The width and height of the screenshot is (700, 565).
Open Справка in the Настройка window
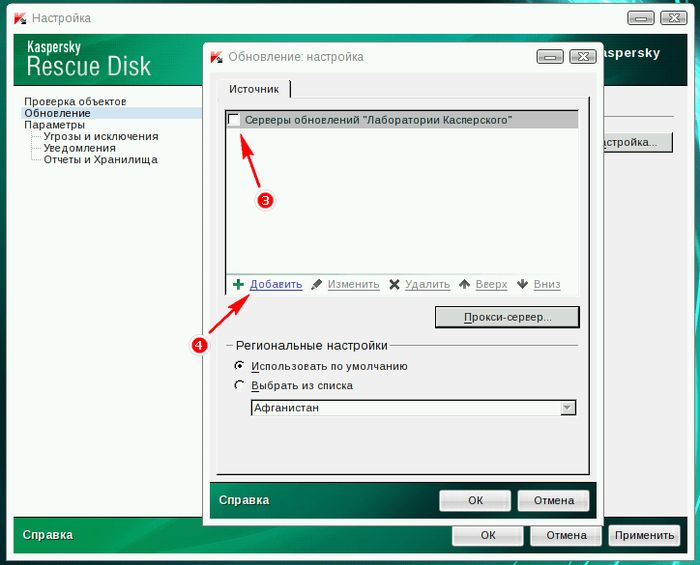48,535
